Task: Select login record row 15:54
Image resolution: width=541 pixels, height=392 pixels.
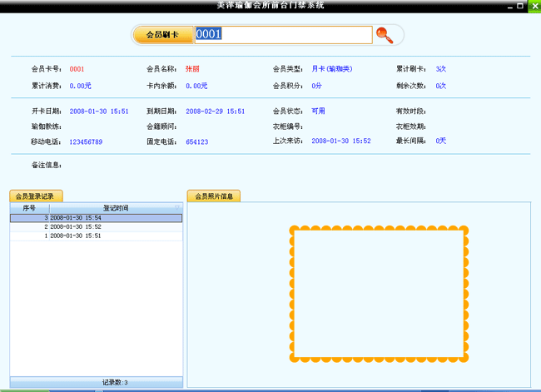Action: pyautogui.click(x=96, y=217)
